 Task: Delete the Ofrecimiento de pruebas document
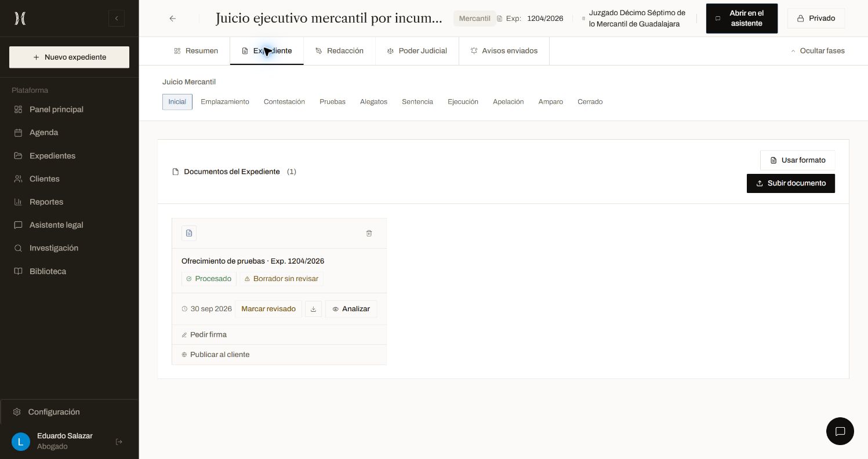tap(369, 233)
